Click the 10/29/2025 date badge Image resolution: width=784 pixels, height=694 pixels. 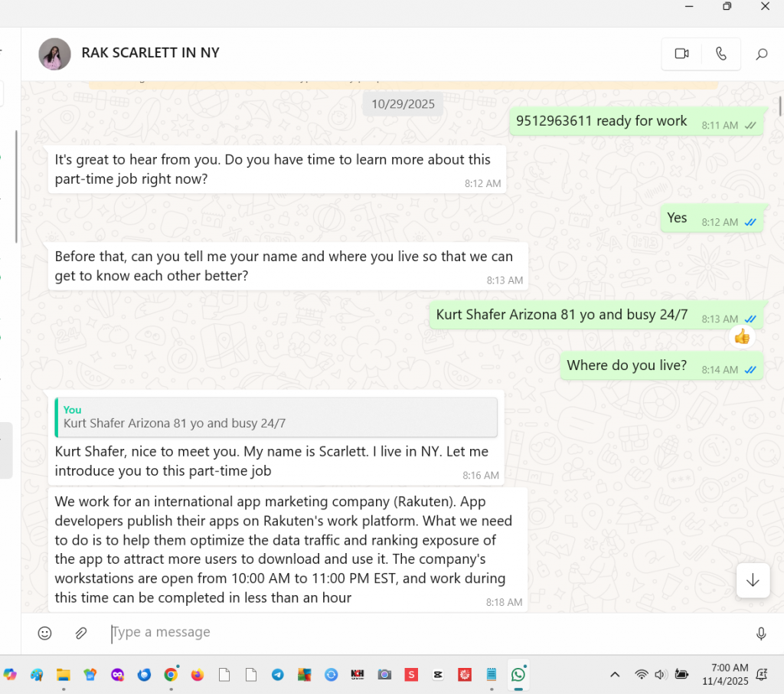[x=403, y=103]
